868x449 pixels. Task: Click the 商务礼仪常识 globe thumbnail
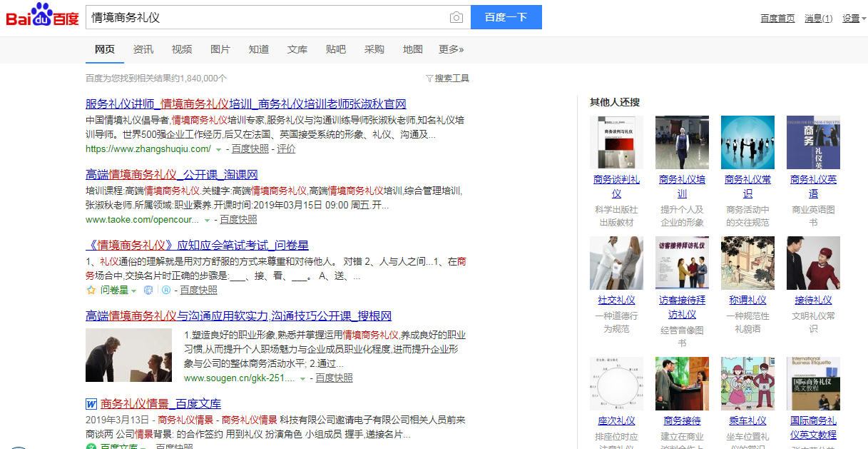[747, 142]
